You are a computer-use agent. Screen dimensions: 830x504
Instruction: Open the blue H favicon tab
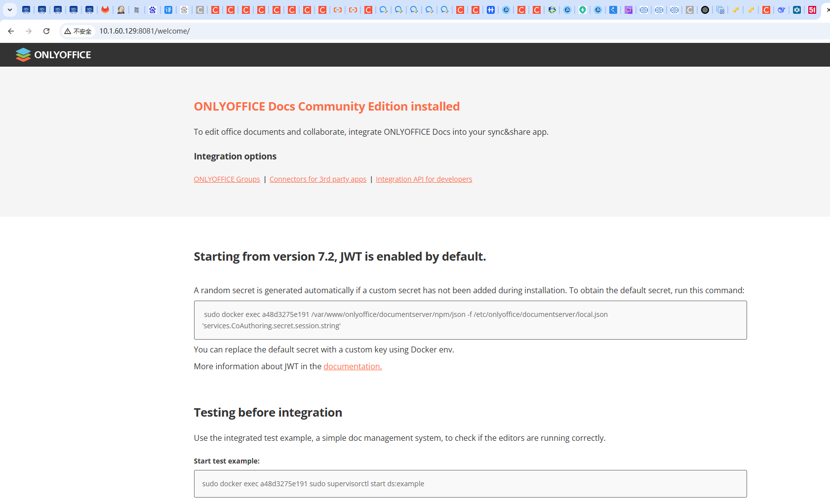[491, 10]
